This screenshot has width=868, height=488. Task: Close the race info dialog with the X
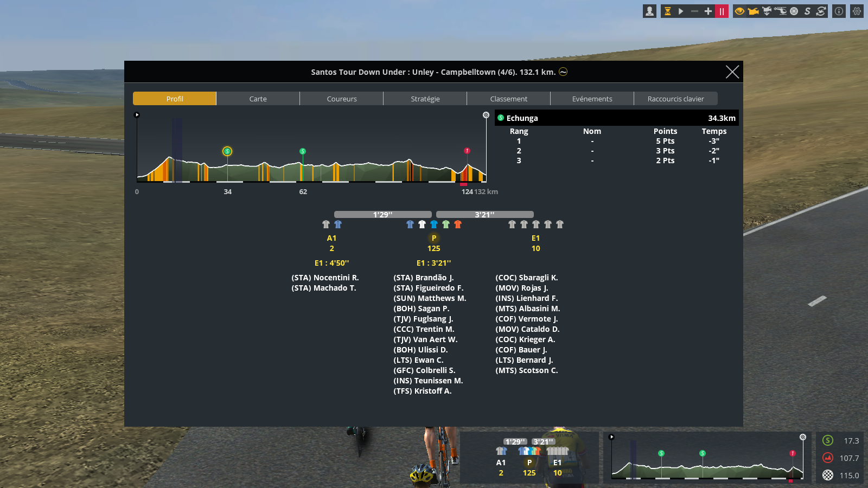tap(732, 72)
